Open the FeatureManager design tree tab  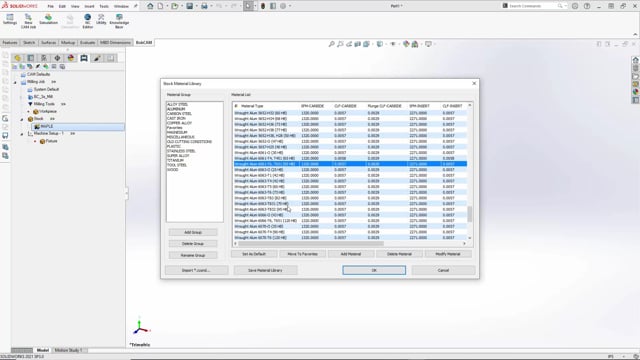(17, 58)
